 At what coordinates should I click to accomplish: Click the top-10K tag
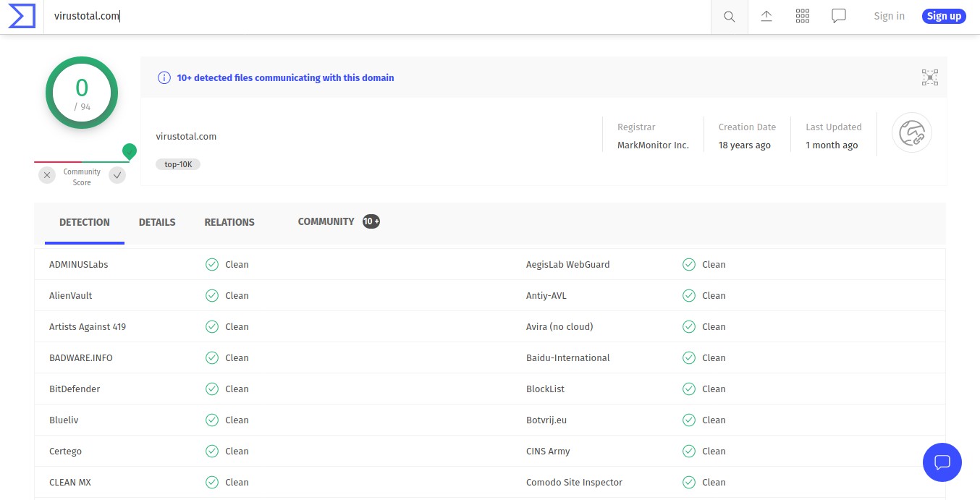178,164
